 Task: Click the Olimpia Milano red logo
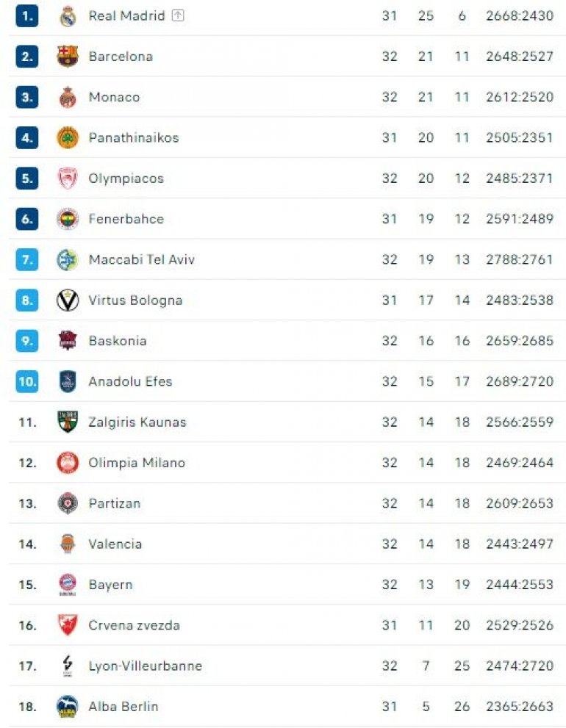coord(68,463)
